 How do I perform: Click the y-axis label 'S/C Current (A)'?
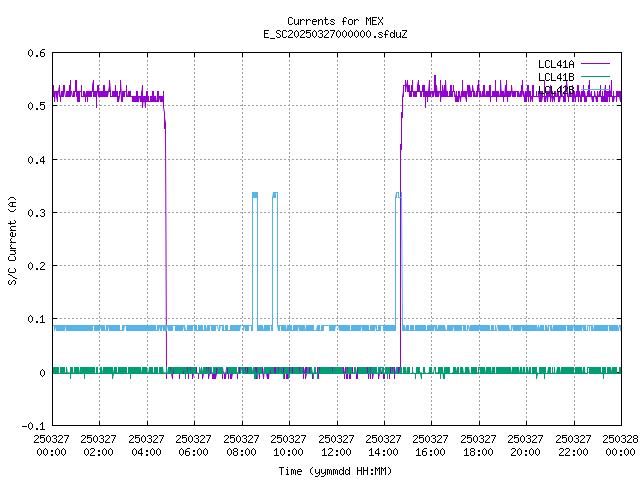13,241
